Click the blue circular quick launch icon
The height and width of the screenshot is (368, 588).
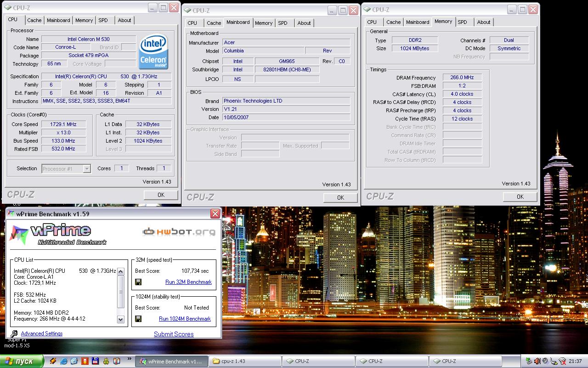tap(74, 361)
